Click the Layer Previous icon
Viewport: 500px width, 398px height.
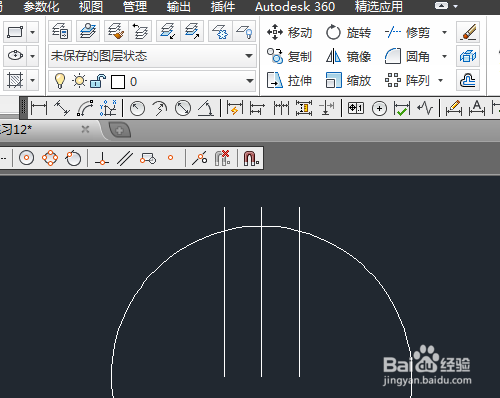tap(140, 31)
